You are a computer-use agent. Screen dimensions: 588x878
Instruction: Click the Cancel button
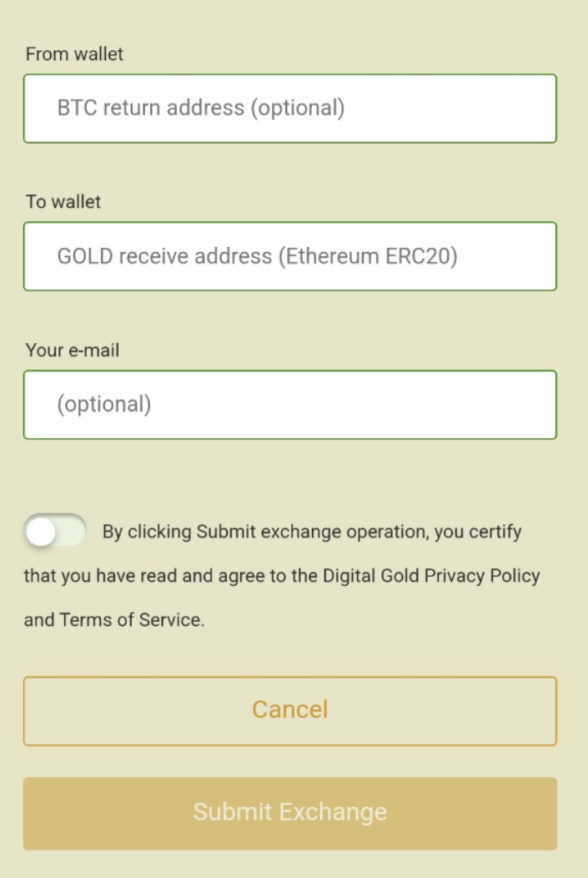[x=289, y=711]
